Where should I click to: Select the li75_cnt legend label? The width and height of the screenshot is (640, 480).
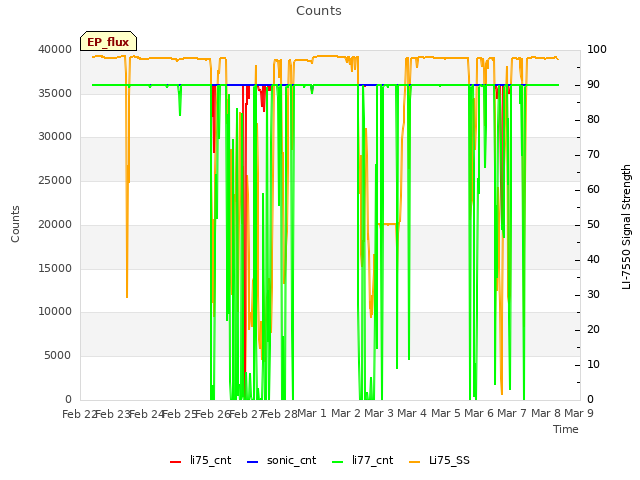tap(211, 460)
